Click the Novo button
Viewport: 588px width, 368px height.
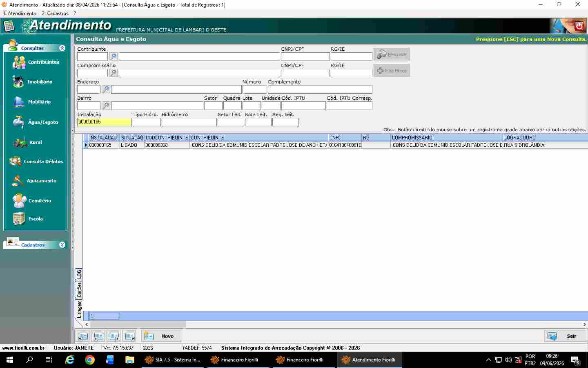[x=161, y=336]
